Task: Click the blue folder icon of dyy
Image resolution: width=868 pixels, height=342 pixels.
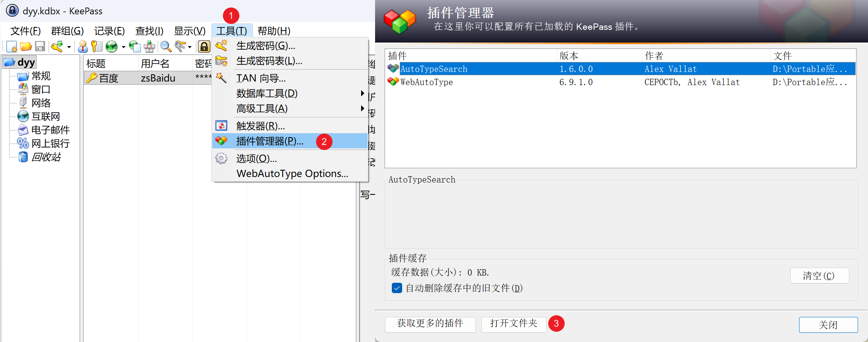Action: 9,62
